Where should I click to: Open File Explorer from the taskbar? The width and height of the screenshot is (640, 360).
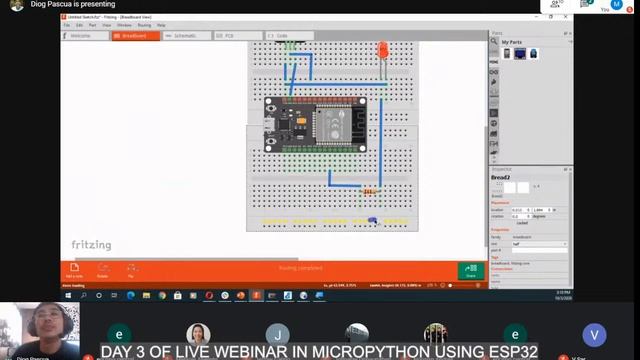coord(146,295)
